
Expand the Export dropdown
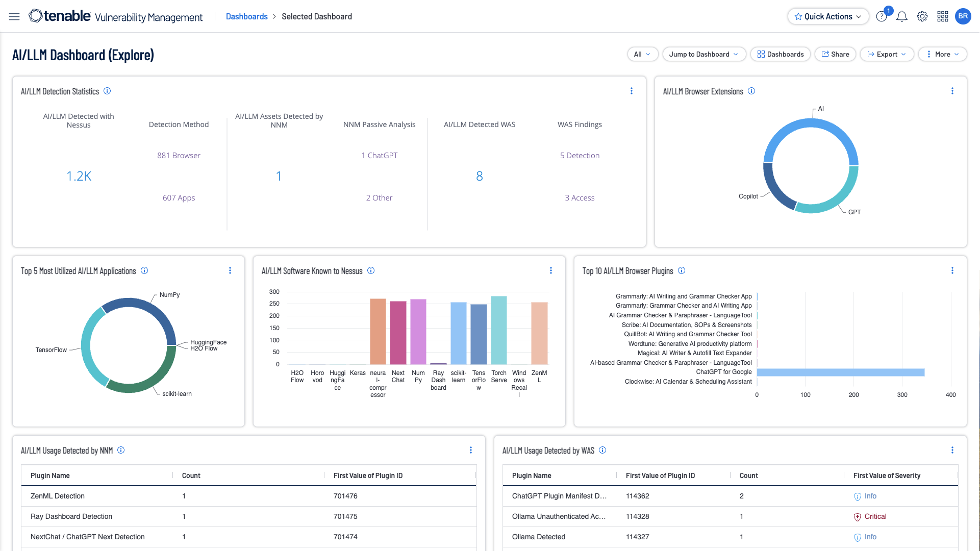[887, 55]
